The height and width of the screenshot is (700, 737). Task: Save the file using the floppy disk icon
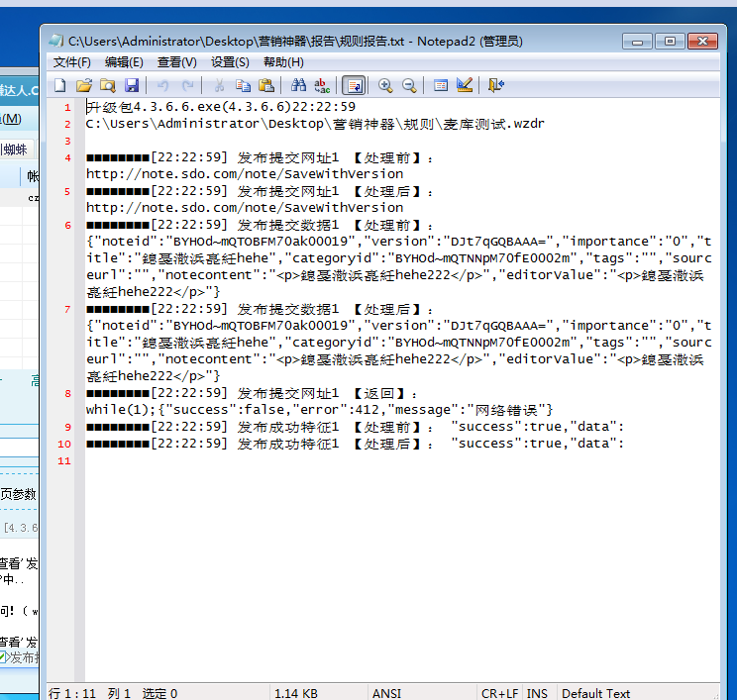click(x=132, y=85)
